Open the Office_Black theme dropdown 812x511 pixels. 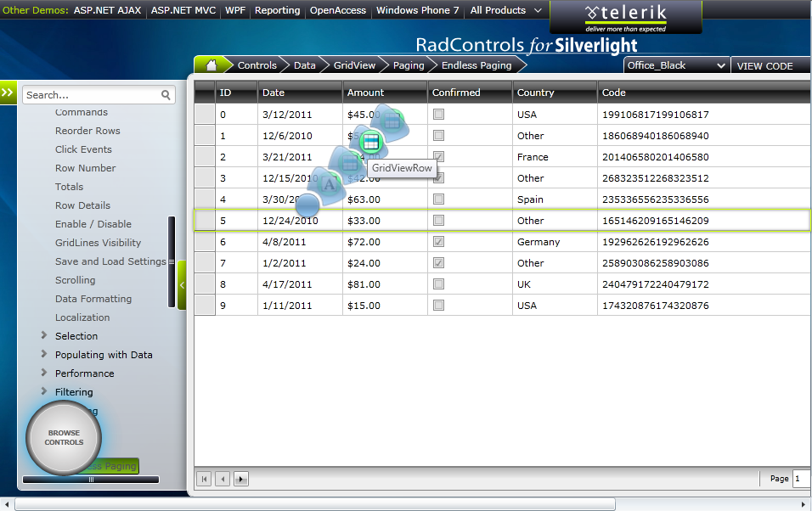(676, 65)
